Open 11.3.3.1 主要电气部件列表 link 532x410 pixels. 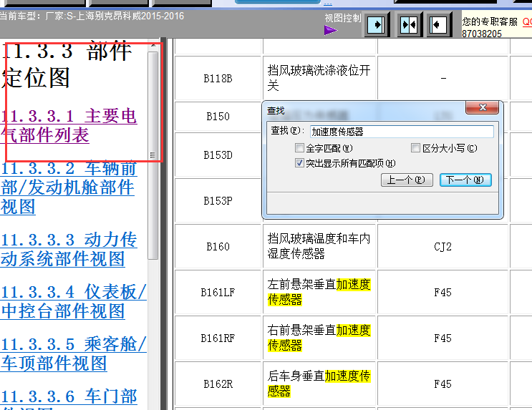pos(69,125)
